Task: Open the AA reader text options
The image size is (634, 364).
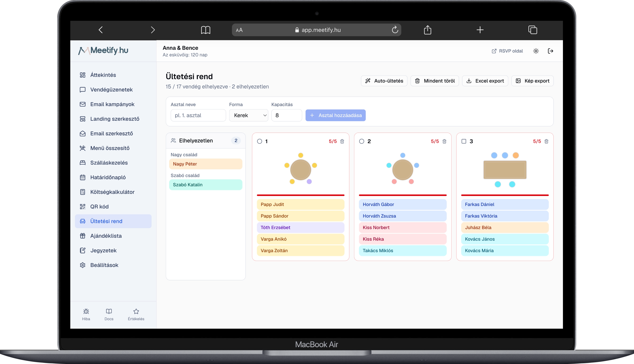Action: pyautogui.click(x=239, y=30)
